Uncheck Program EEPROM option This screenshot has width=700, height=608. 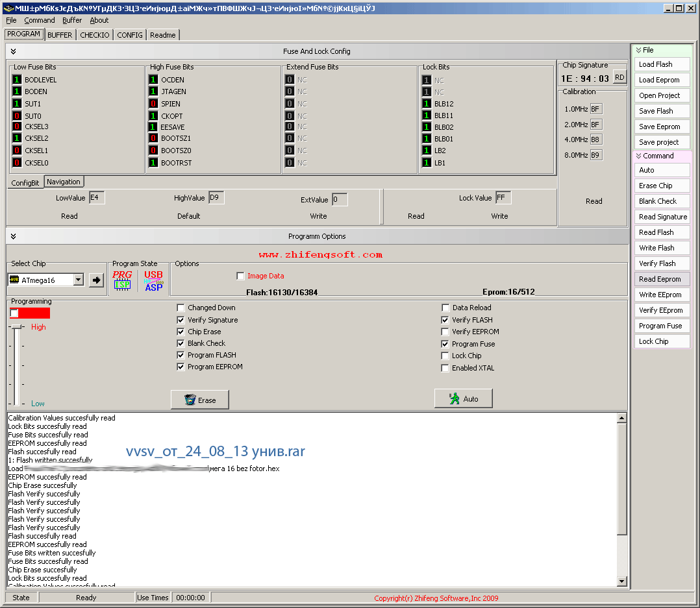181,367
